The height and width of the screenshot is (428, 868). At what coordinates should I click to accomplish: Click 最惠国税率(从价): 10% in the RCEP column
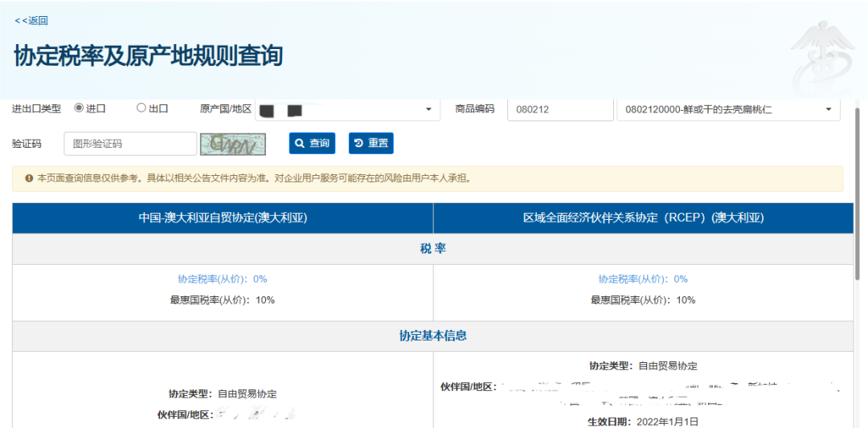click(x=643, y=300)
